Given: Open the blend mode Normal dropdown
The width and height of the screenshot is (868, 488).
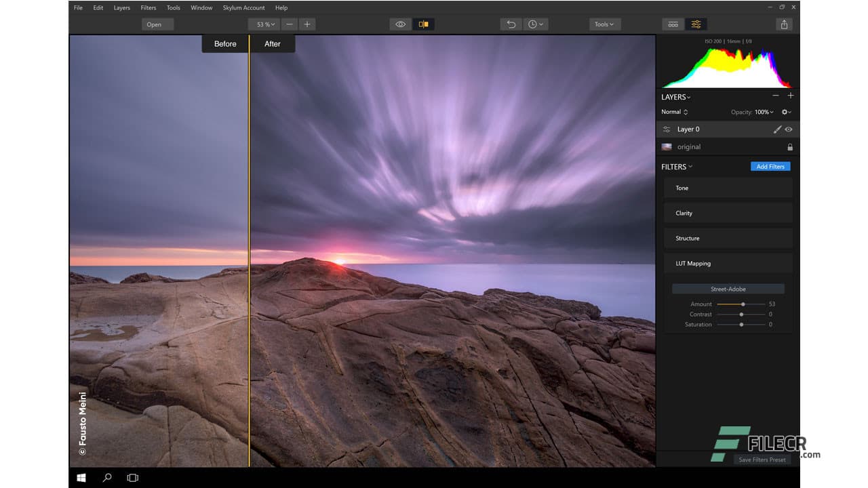Looking at the screenshot, I should 673,112.
